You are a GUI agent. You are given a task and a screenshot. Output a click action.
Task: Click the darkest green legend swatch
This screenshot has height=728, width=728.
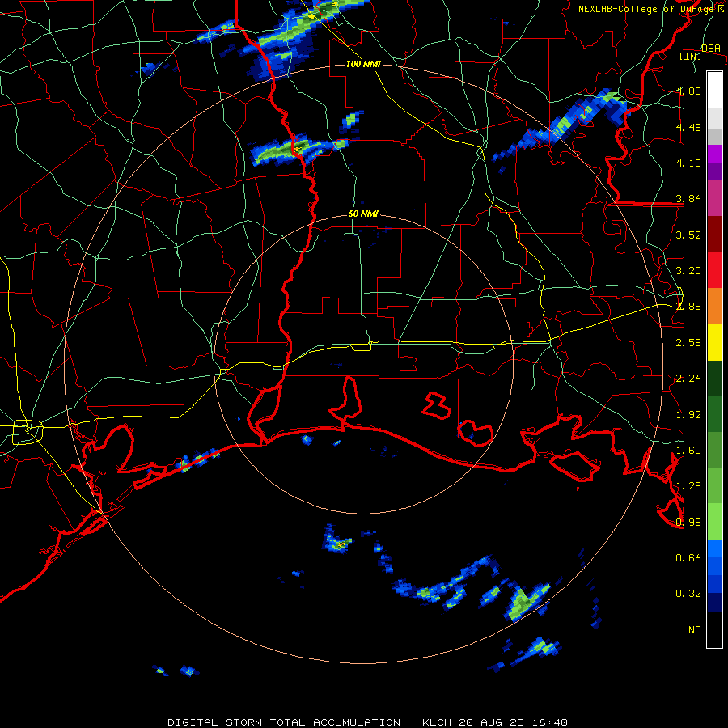tap(714, 378)
